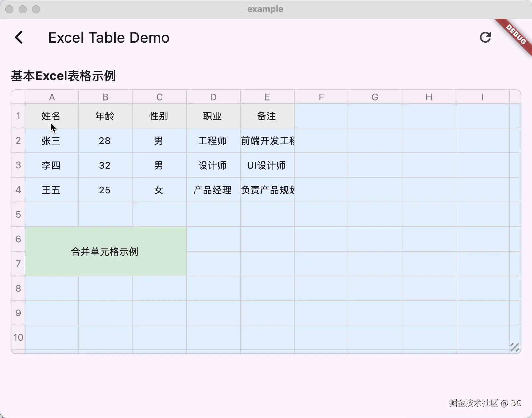
Task: Select the cell starting with 负责产品
Action: click(x=267, y=190)
